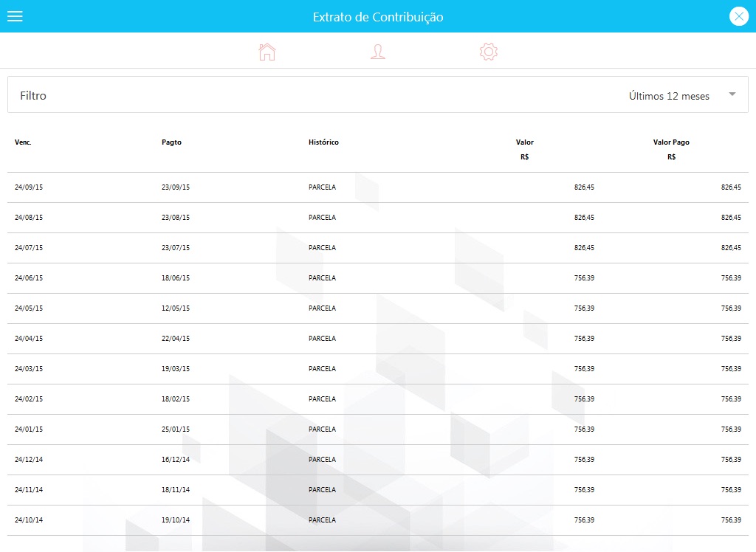
Task: Sort by the Pagto column header
Action: 171,142
